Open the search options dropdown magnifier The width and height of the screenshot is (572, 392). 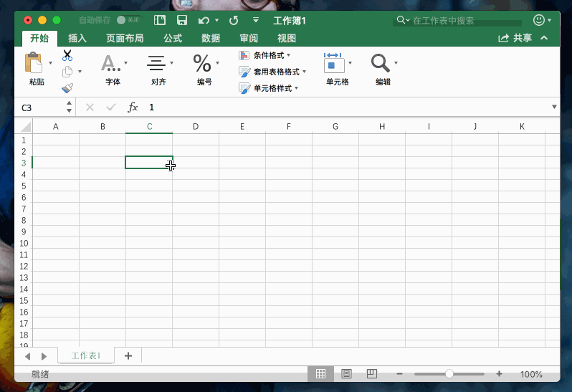(x=403, y=20)
